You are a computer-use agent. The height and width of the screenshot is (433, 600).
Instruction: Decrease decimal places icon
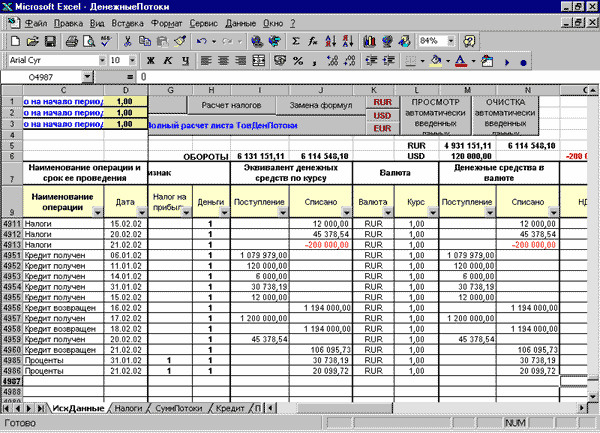click(x=350, y=61)
